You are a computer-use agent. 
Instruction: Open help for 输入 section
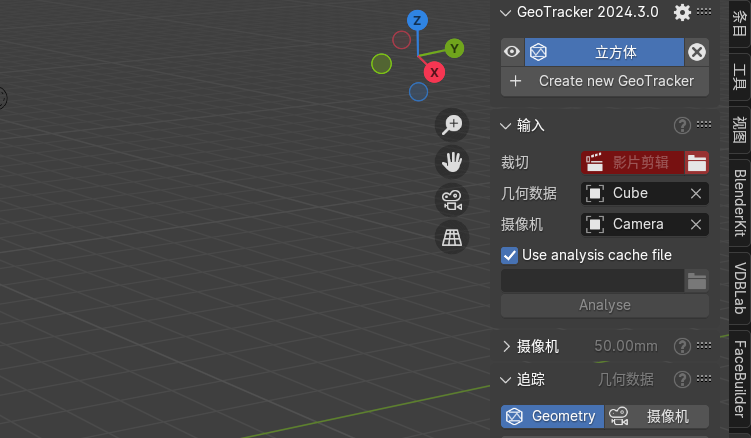tap(682, 126)
